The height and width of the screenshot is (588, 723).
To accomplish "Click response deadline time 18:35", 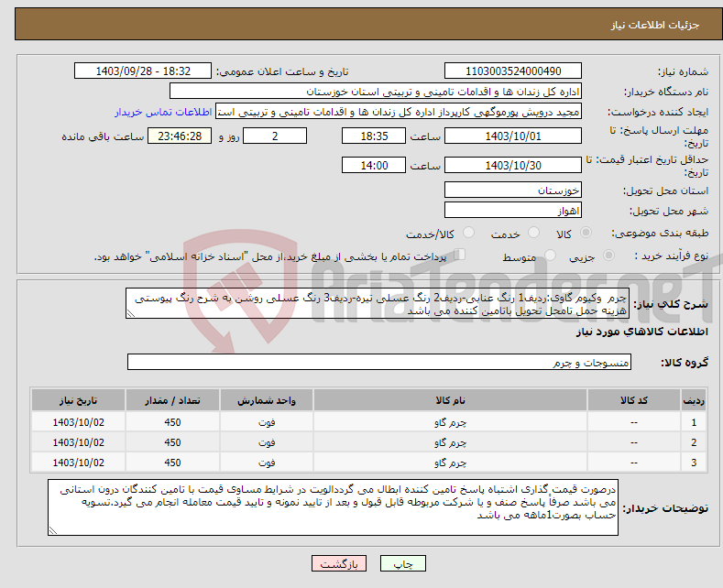I will click(x=374, y=136).
